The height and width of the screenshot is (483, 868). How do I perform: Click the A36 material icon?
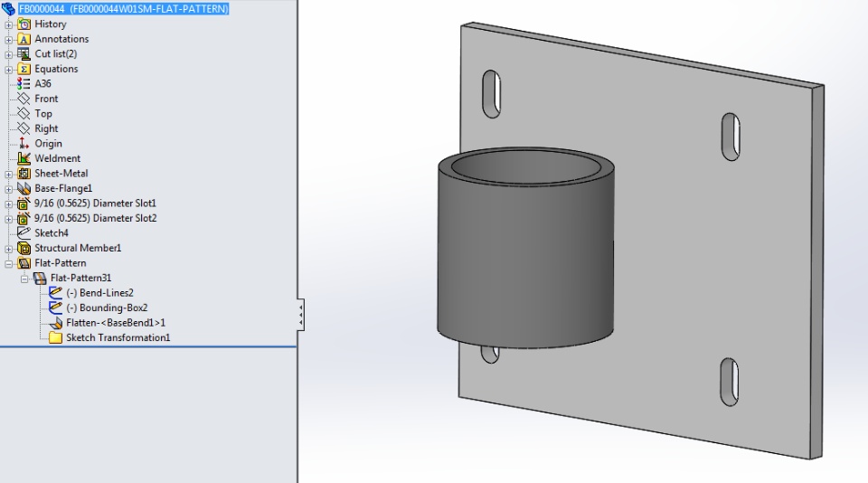click(x=24, y=83)
